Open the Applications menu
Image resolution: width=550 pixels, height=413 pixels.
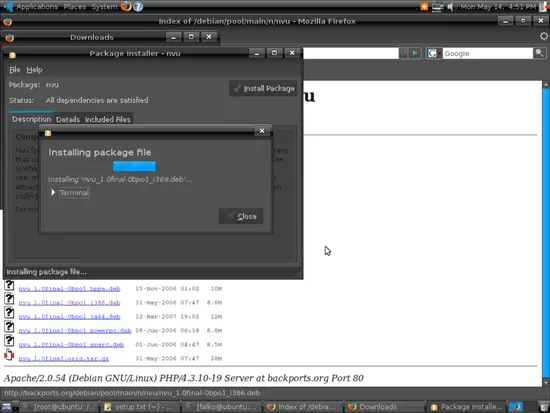pyautogui.click(x=37, y=7)
